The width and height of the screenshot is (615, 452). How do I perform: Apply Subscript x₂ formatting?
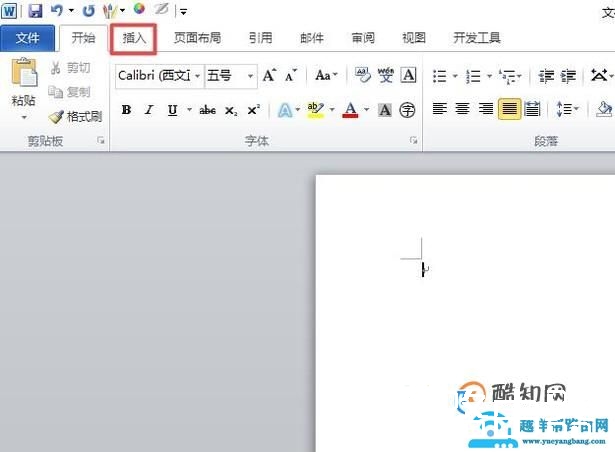click(231, 110)
